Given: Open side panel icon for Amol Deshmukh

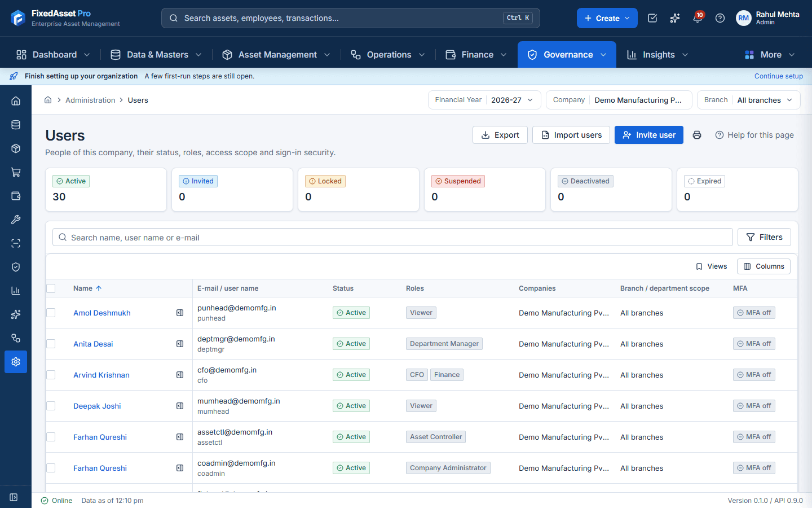Looking at the screenshot, I should [x=180, y=313].
